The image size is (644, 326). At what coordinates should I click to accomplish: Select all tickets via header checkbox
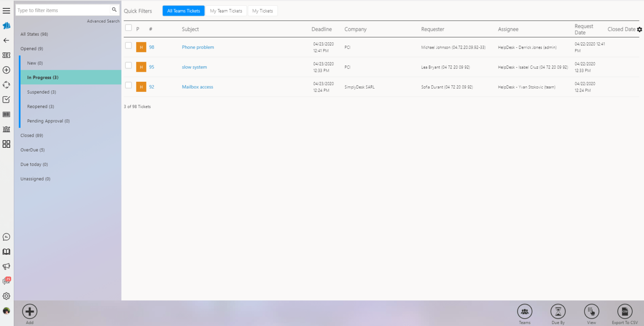pos(128,27)
